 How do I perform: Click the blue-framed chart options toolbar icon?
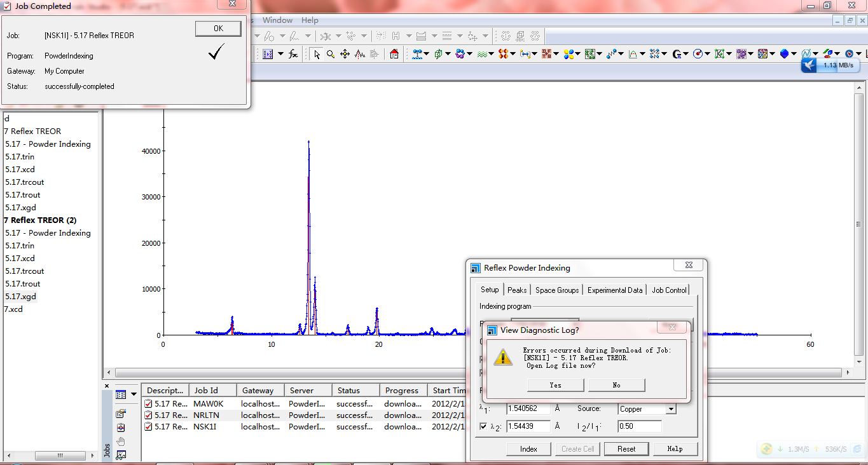(268, 54)
